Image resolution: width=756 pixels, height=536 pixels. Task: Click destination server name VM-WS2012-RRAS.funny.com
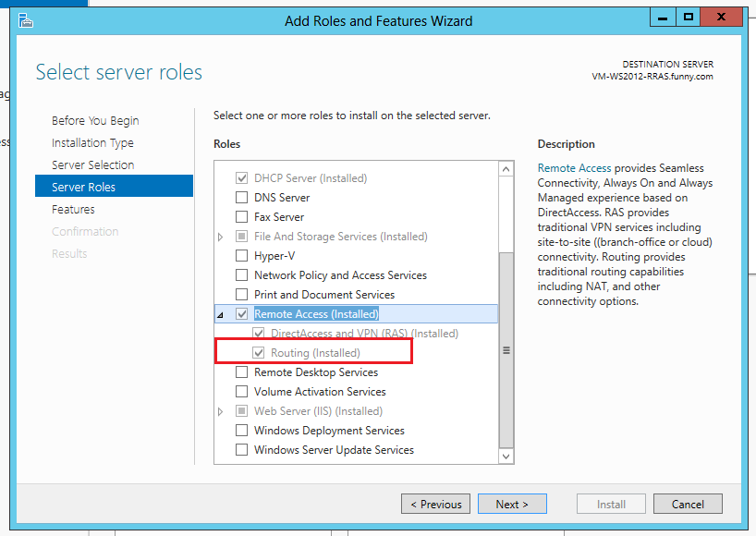(652, 76)
